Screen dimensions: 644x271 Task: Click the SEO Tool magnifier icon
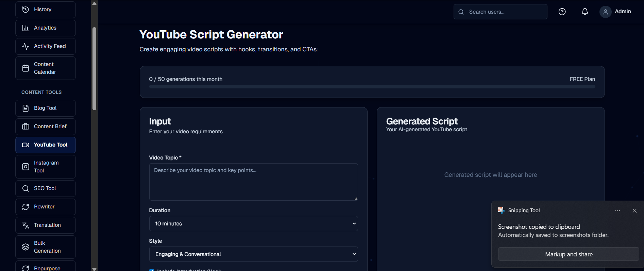pyautogui.click(x=26, y=188)
